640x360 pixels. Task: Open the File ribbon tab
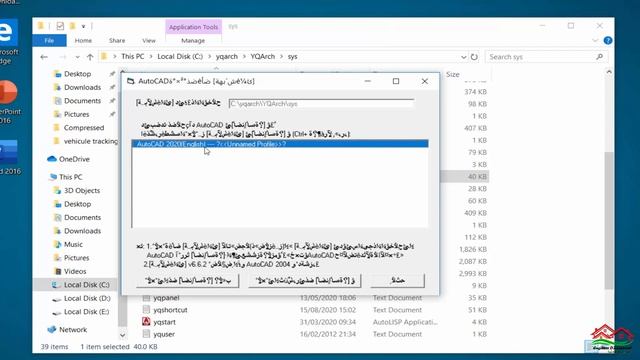pyautogui.click(x=49, y=40)
